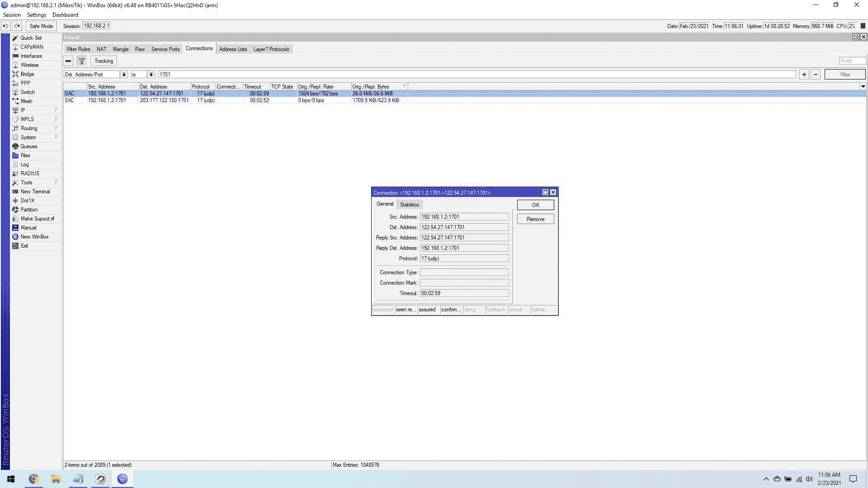Viewport: 868px width, 488px height.
Task: Open filter condition 'is' dropdown
Action: click(151, 75)
